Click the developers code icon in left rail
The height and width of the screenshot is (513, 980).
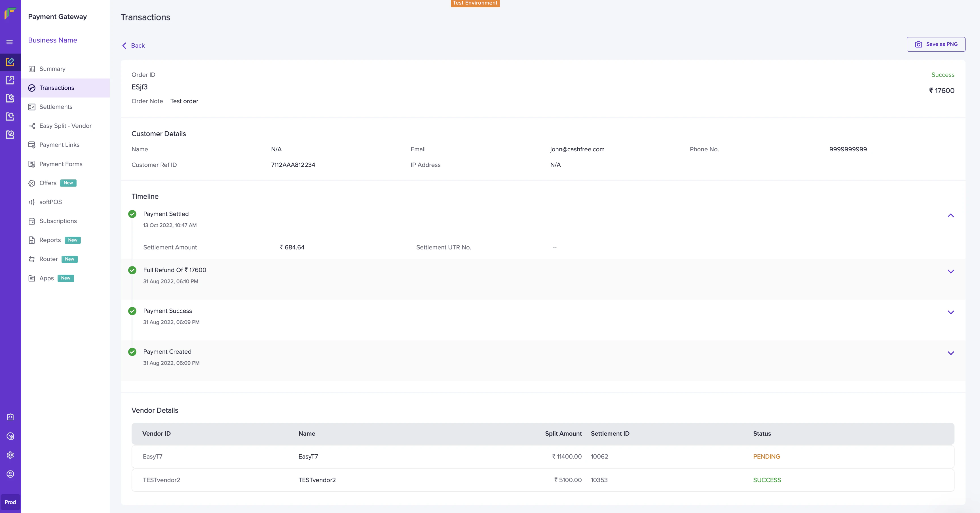[10, 417]
